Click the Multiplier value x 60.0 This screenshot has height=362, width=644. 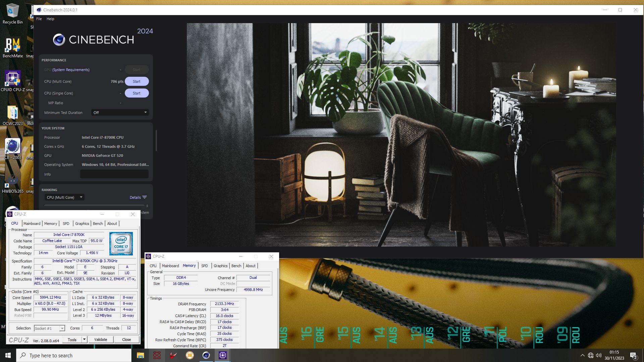tap(51, 303)
